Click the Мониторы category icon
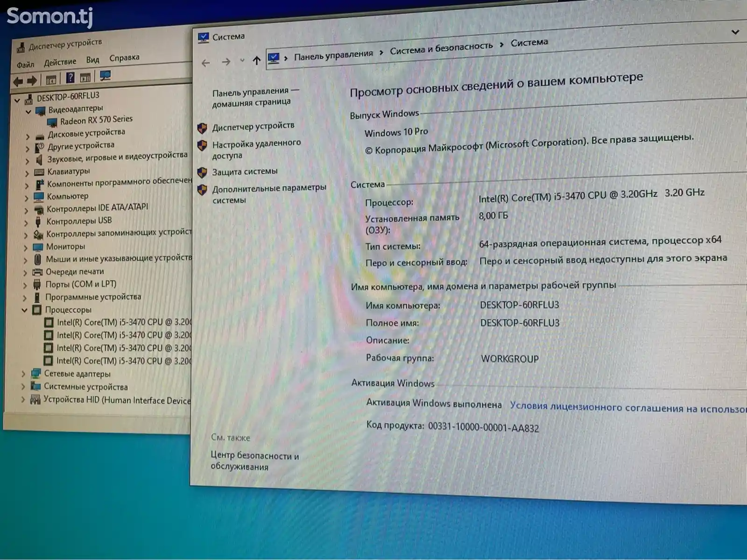The image size is (747, 560). [38, 247]
